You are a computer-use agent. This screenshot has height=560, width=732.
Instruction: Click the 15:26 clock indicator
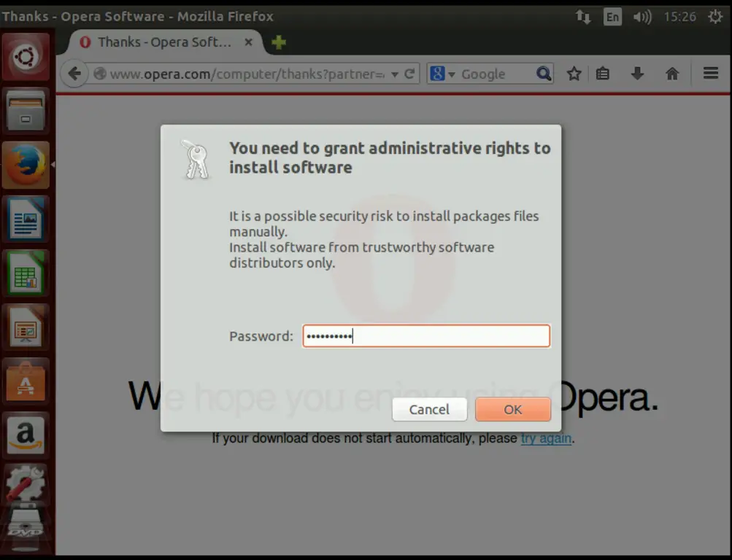click(679, 17)
